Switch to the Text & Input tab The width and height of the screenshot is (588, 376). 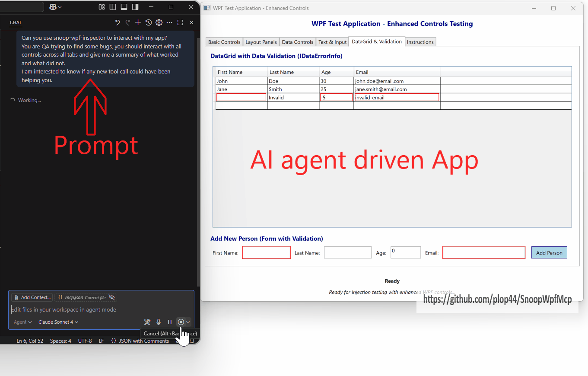332,42
